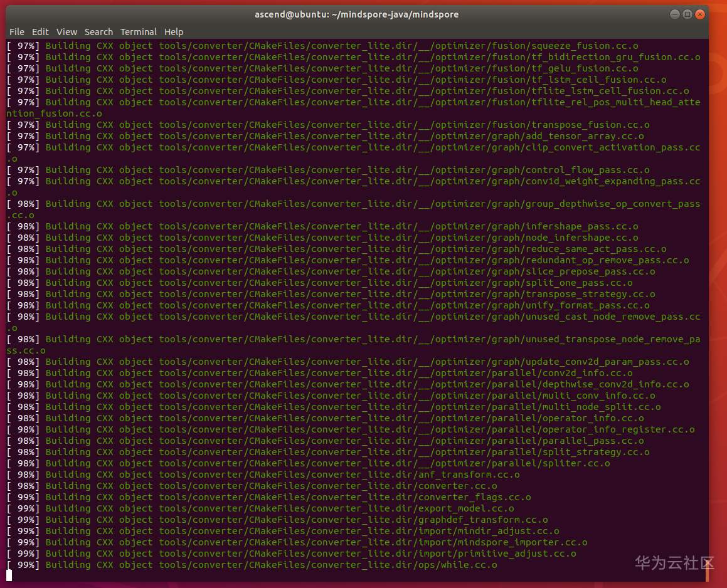Open the Edit menu
Screen dimensions: 727x588
click(40, 32)
